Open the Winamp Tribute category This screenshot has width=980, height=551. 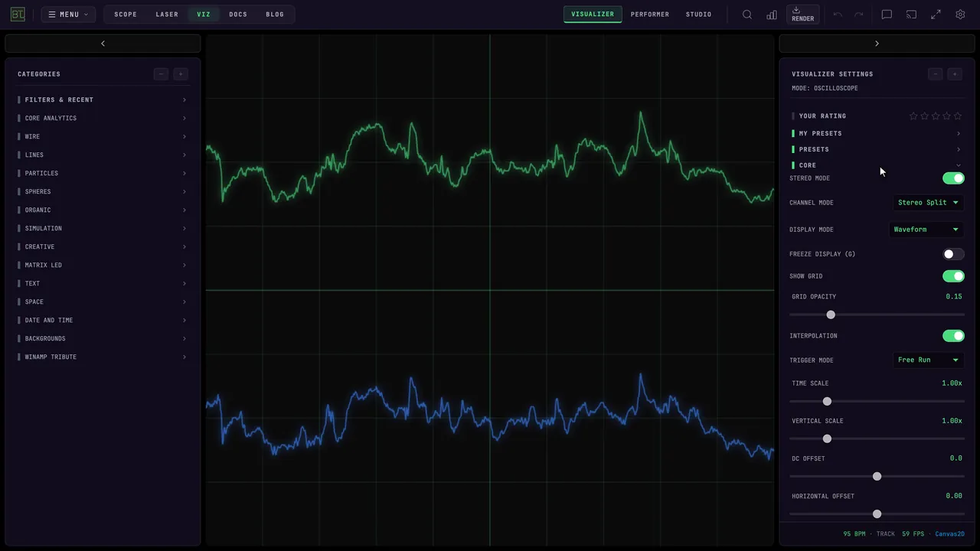(103, 357)
